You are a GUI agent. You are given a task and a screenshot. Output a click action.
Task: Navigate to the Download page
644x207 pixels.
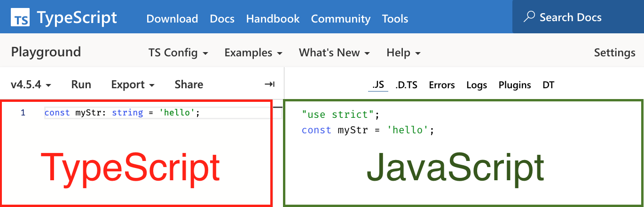172,19
